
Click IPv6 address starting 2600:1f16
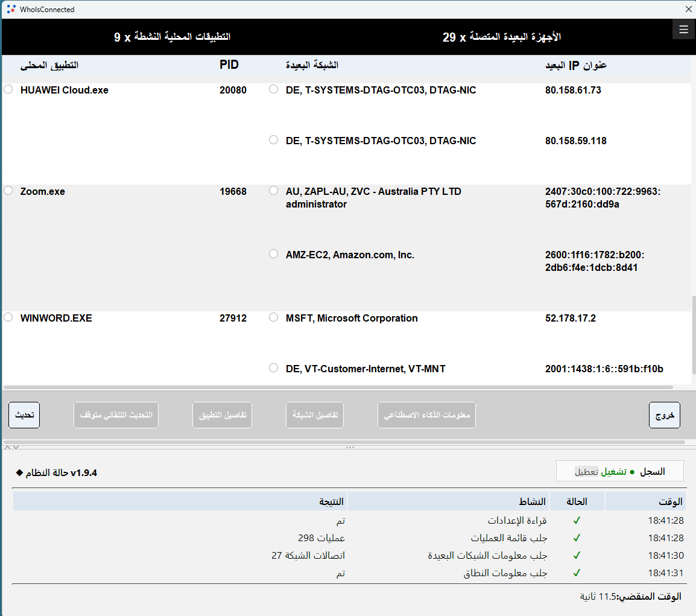[x=595, y=261]
